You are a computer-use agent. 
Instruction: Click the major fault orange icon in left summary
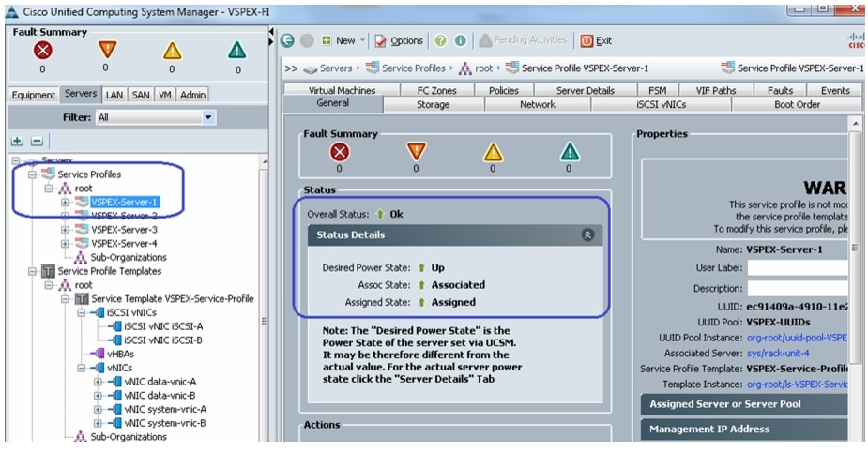tap(107, 50)
